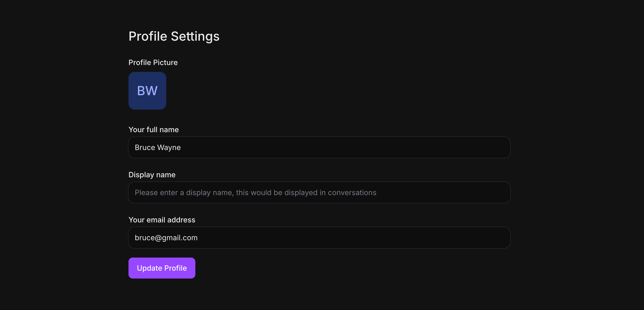The width and height of the screenshot is (644, 310).
Task: Select the BW initials on the avatar
Action: click(x=147, y=91)
